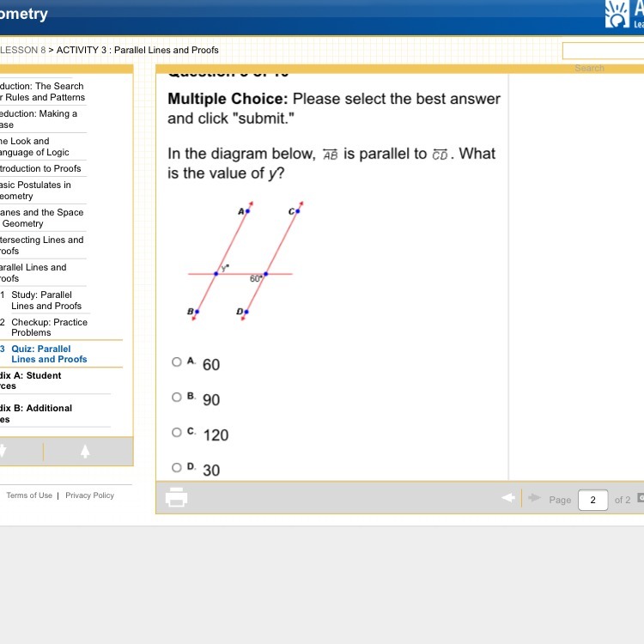Click the up arrow in sidebar footer

coord(85,451)
